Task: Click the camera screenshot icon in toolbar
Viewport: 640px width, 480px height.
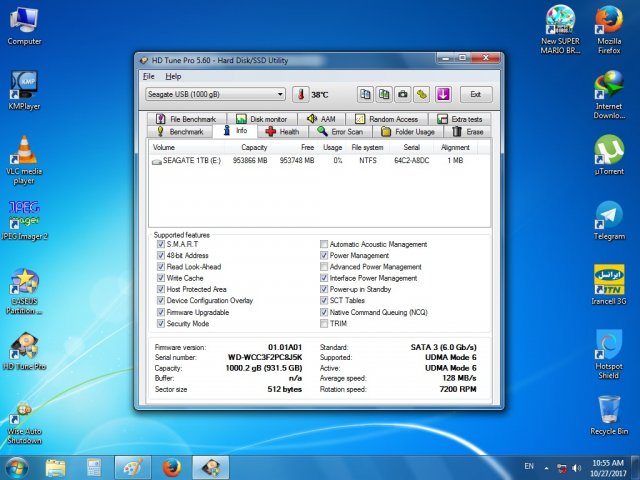Action: (x=402, y=94)
